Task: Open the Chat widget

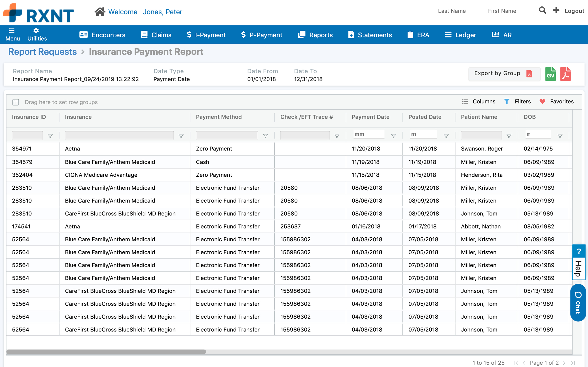Action: 578,303
